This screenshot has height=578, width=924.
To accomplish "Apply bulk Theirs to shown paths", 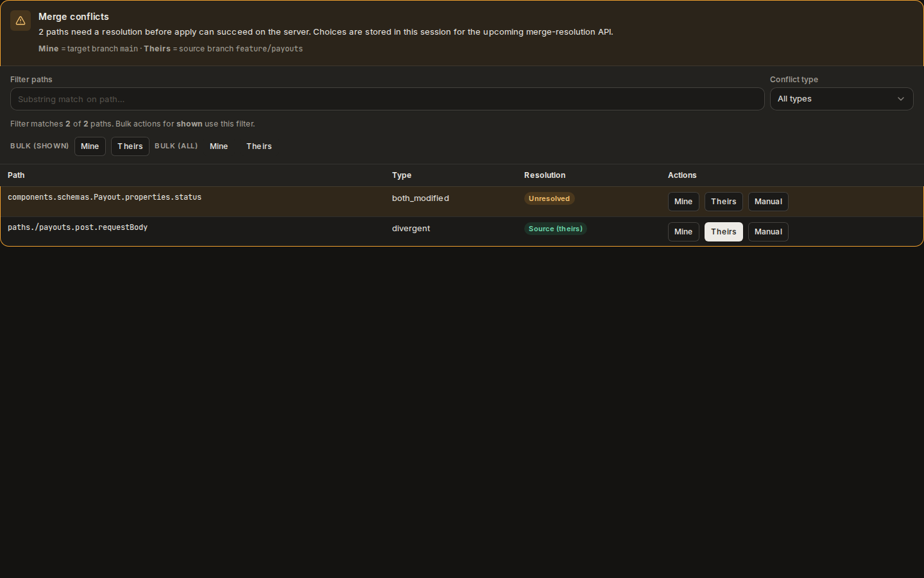I will tap(130, 146).
